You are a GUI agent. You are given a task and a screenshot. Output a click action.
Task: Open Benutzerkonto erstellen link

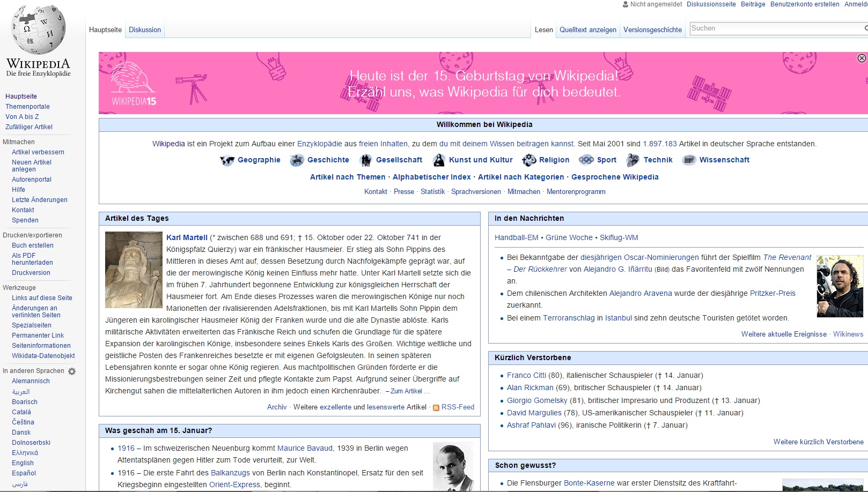point(805,4)
